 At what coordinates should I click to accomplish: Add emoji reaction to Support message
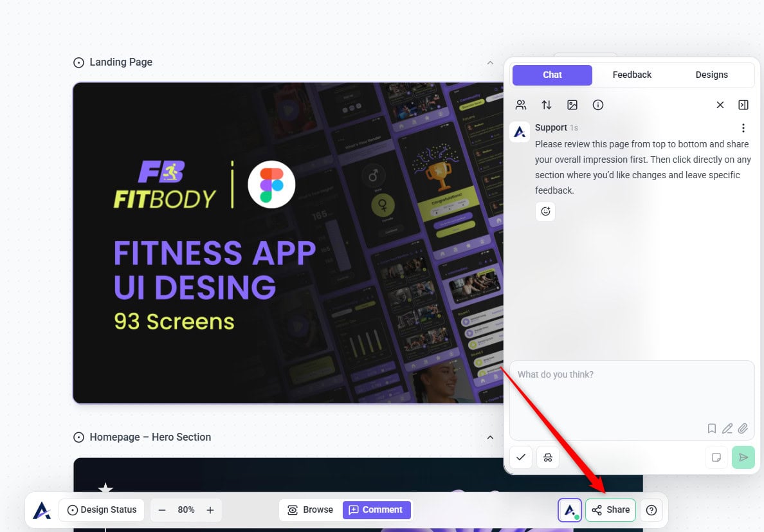coord(545,211)
